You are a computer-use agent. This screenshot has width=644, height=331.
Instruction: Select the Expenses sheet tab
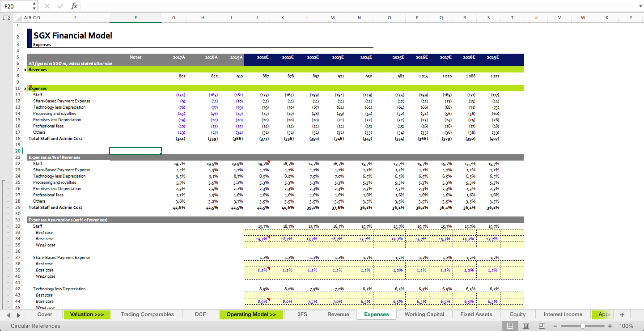point(377,314)
